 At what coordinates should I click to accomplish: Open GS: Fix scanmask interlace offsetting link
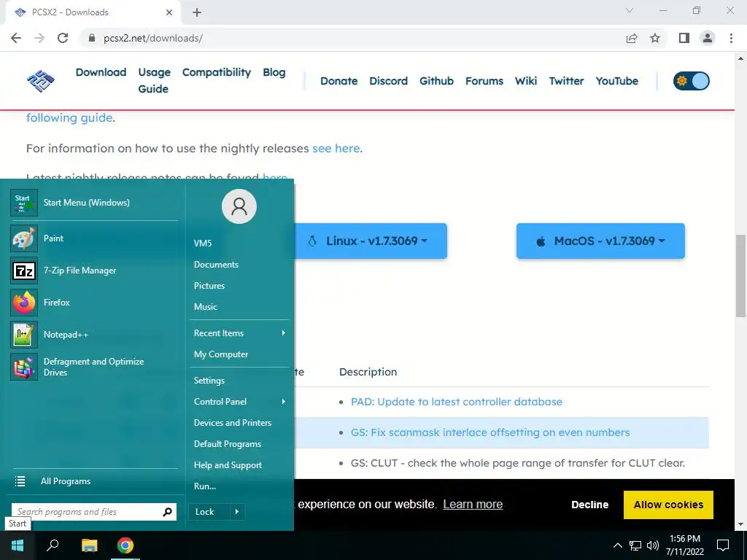pos(490,432)
